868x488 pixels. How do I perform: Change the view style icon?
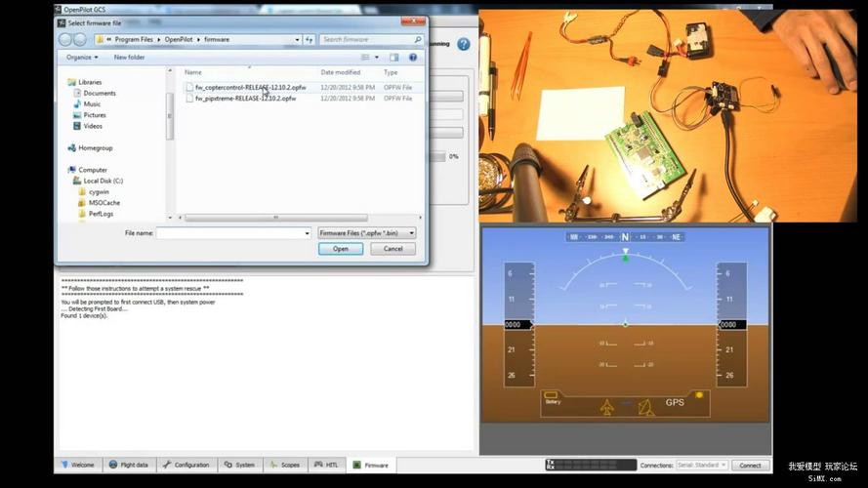point(365,57)
